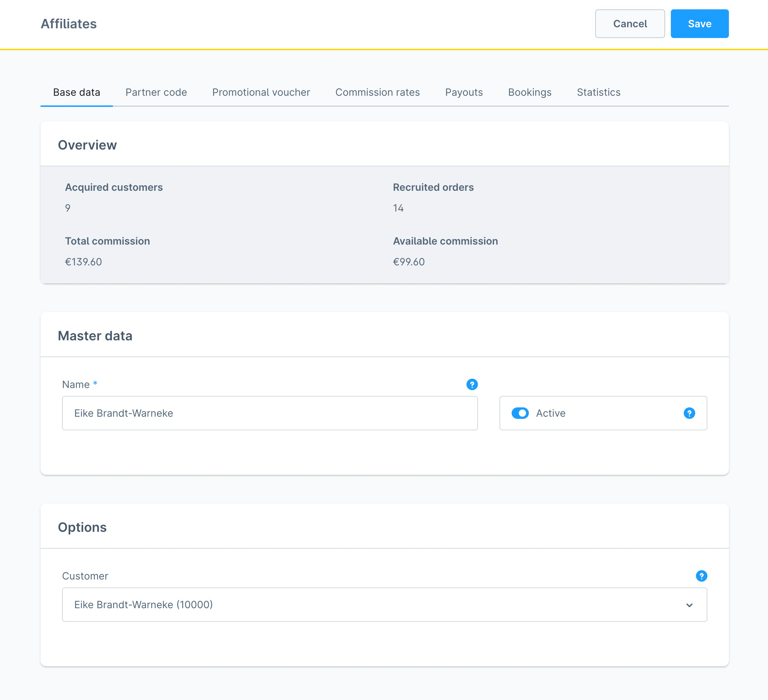The width and height of the screenshot is (768, 700).
Task: Go to the Bookings tab
Action: click(530, 92)
